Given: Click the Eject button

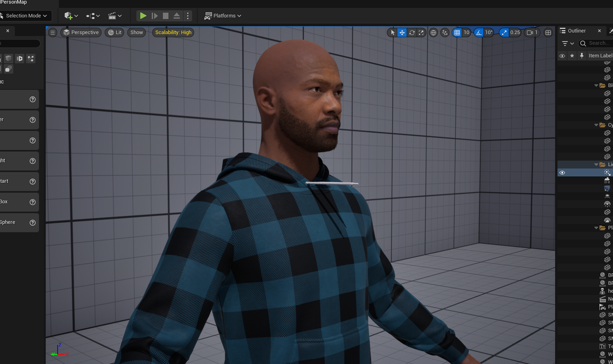Looking at the screenshot, I should coord(177,16).
